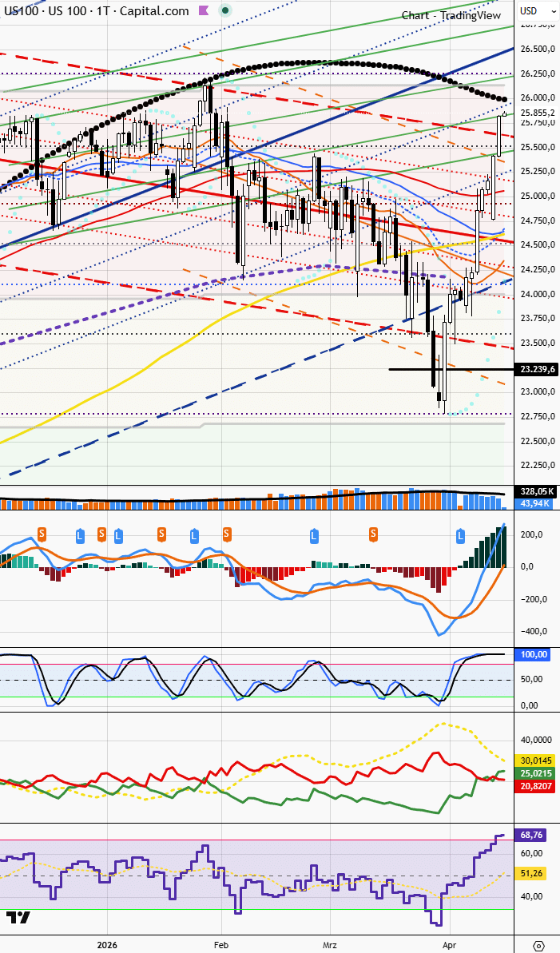Click the blue L signal marker above Mrz label
Viewport: 560px width, 953px height.
(x=314, y=536)
